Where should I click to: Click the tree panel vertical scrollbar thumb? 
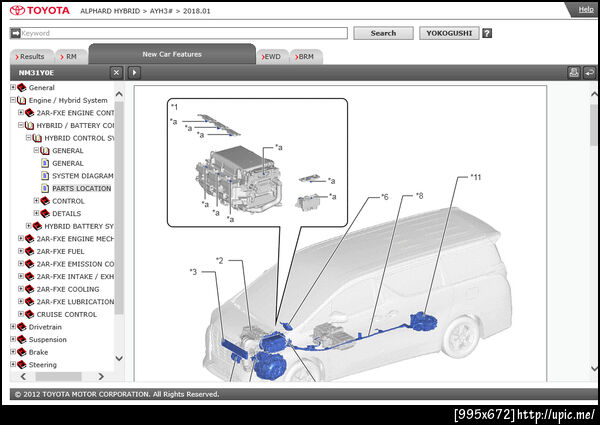119,208
